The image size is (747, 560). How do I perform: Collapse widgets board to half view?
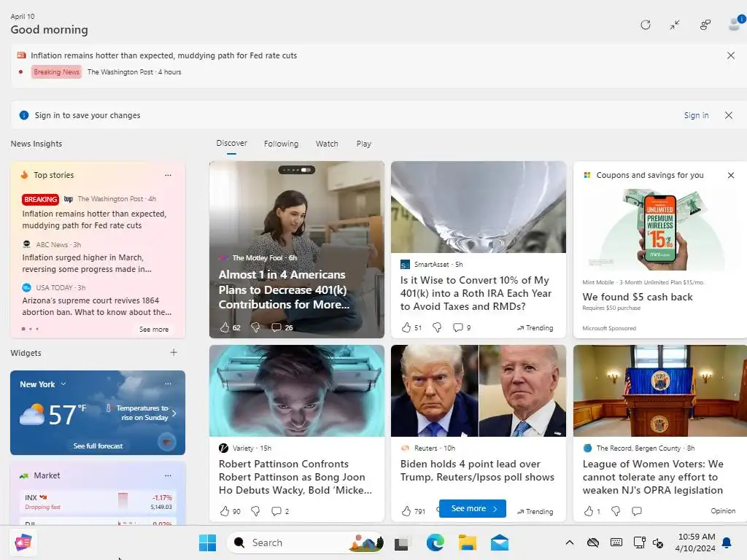(x=675, y=25)
